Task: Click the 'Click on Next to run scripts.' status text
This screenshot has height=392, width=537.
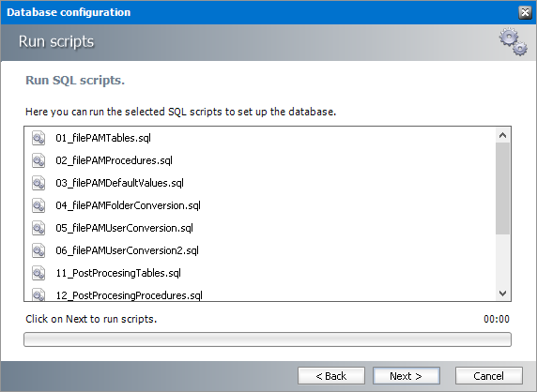Action: (91, 319)
